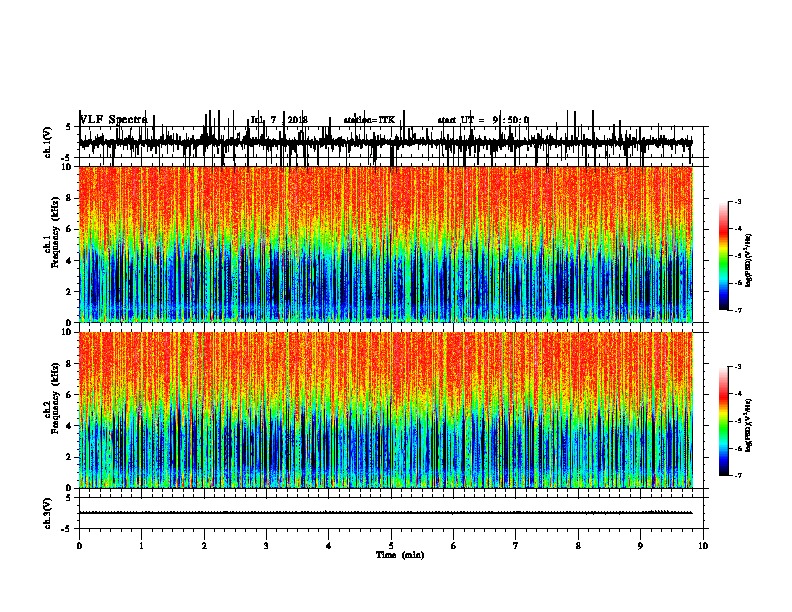Click time axis tick label "7"
The width and height of the screenshot is (792, 612).
[x=516, y=546]
